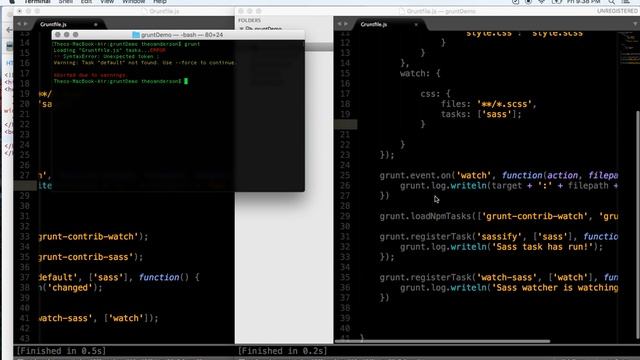This screenshot has width=640, height=360.
Task: Click "watch-sass', ['watch']" line in left editor
Action: [x=98, y=318]
